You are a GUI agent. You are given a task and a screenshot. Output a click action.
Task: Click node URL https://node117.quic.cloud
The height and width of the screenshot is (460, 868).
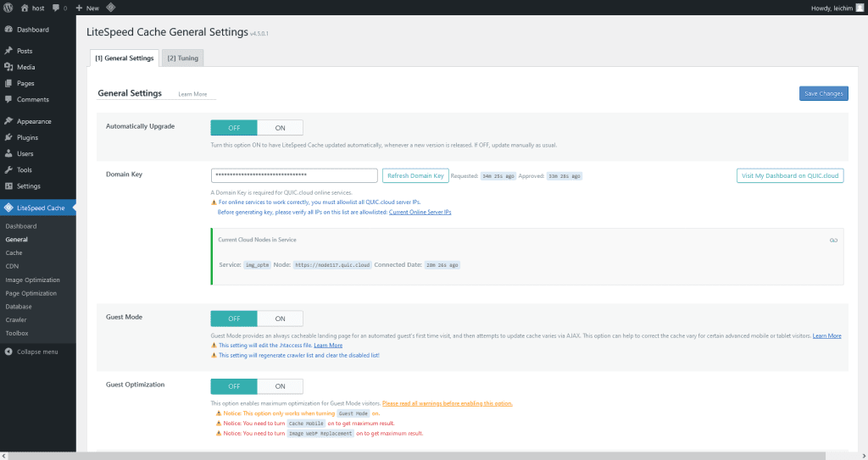tap(332, 265)
